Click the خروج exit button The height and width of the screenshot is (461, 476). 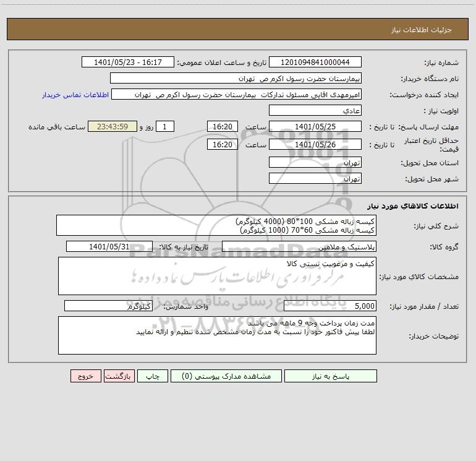click(x=85, y=376)
